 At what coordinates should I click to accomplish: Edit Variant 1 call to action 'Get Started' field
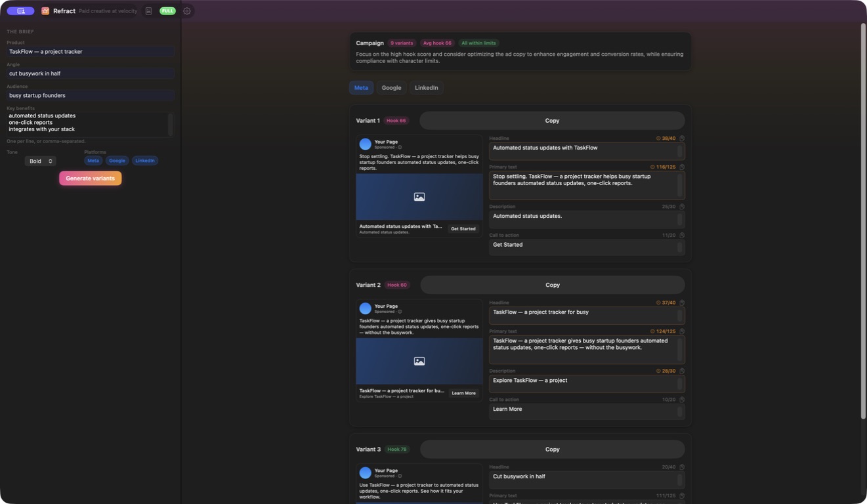click(x=587, y=247)
